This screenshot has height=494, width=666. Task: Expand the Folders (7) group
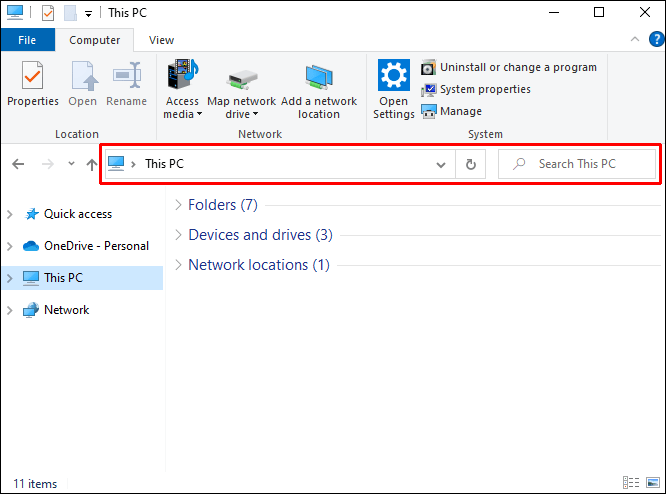(x=179, y=205)
